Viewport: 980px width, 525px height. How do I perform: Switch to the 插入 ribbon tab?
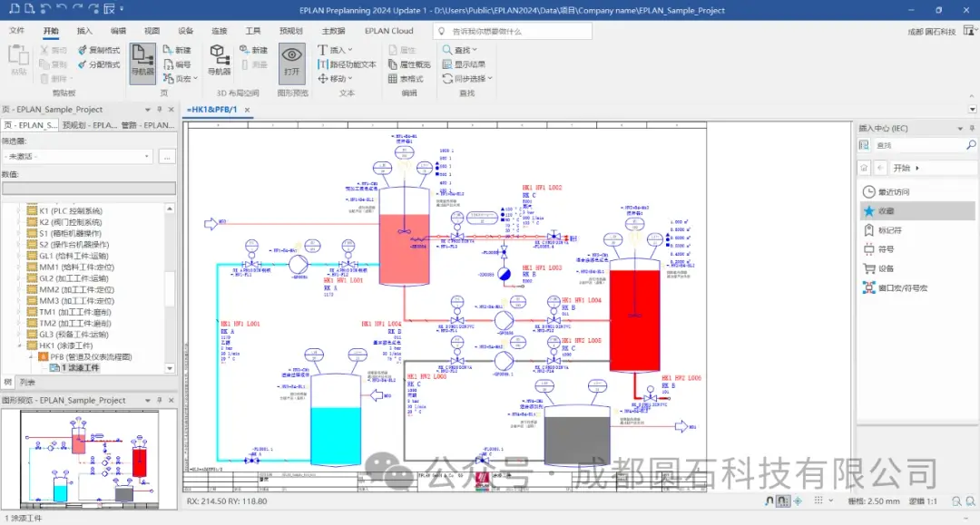click(x=84, y=31)
